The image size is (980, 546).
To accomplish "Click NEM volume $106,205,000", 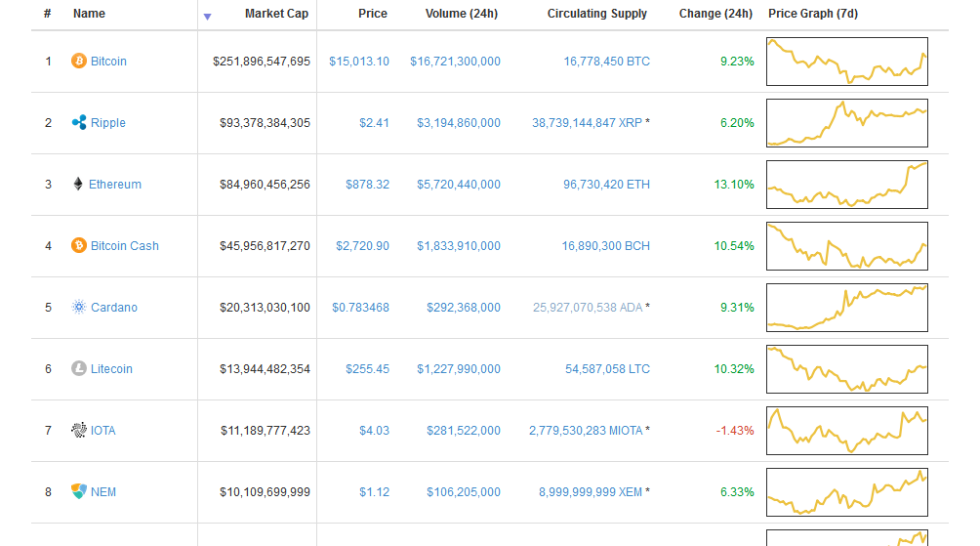I will coord(463,492).
